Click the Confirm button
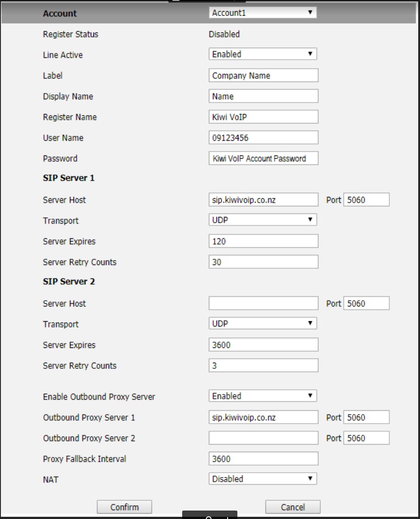 [x=124, y=507]
